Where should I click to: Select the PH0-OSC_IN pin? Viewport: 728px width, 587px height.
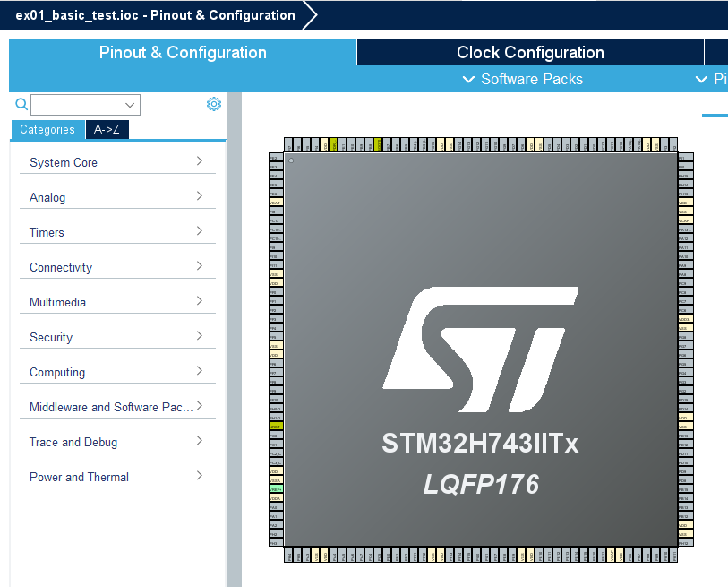point(276,409)
